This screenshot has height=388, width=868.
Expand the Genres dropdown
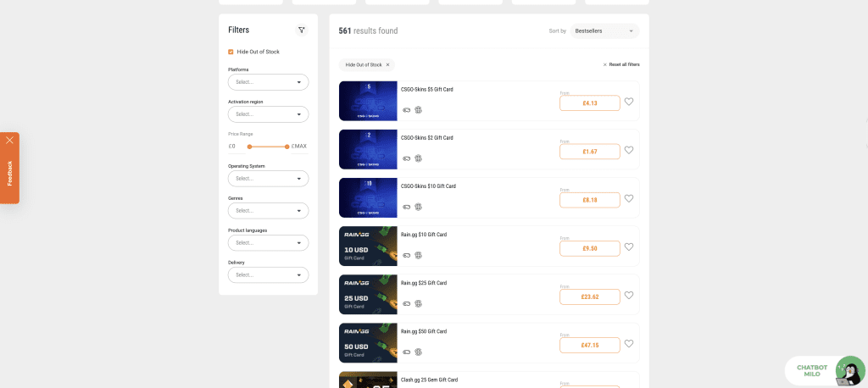point(269,210)
